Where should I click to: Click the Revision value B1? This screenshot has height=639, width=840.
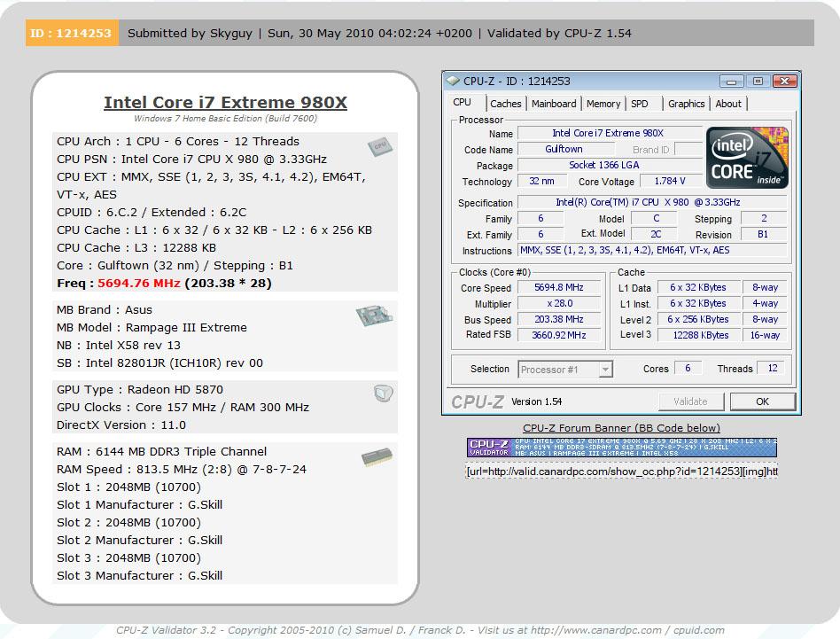[x=764, y=234]
